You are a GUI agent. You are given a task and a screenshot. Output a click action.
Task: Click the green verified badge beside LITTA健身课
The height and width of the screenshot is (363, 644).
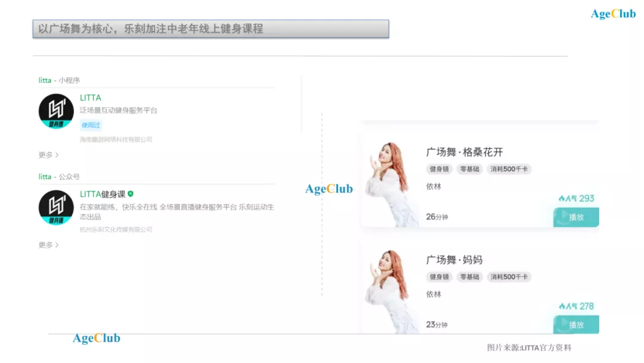click(131, 194)
